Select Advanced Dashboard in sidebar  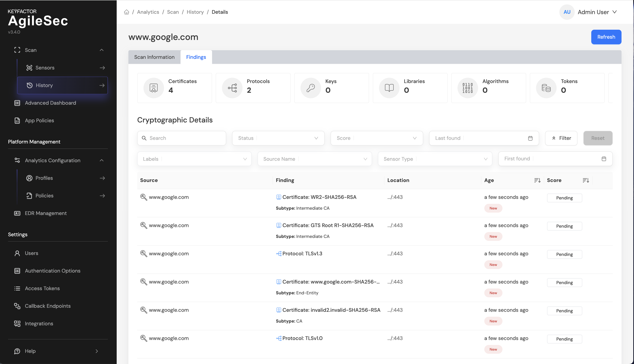click(x=50, y=103)
